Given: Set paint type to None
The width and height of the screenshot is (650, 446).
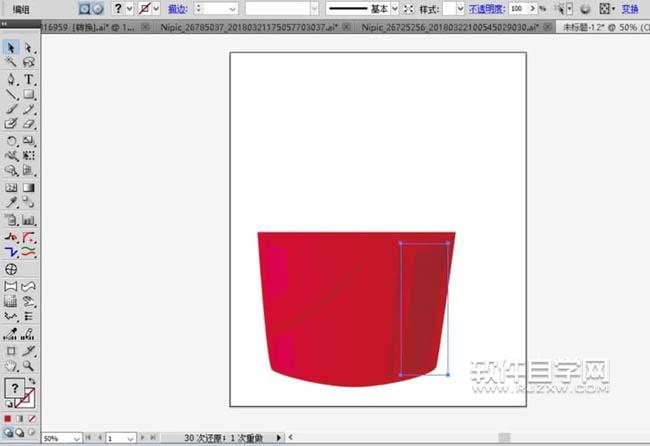Looking at the screenshot, I should point(32,419).
